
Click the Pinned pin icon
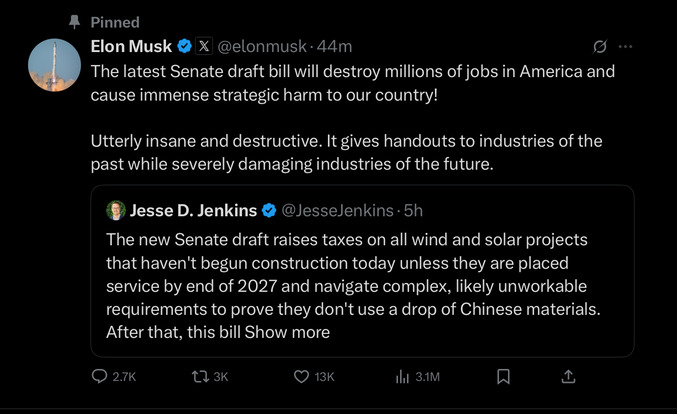(73, 21)
